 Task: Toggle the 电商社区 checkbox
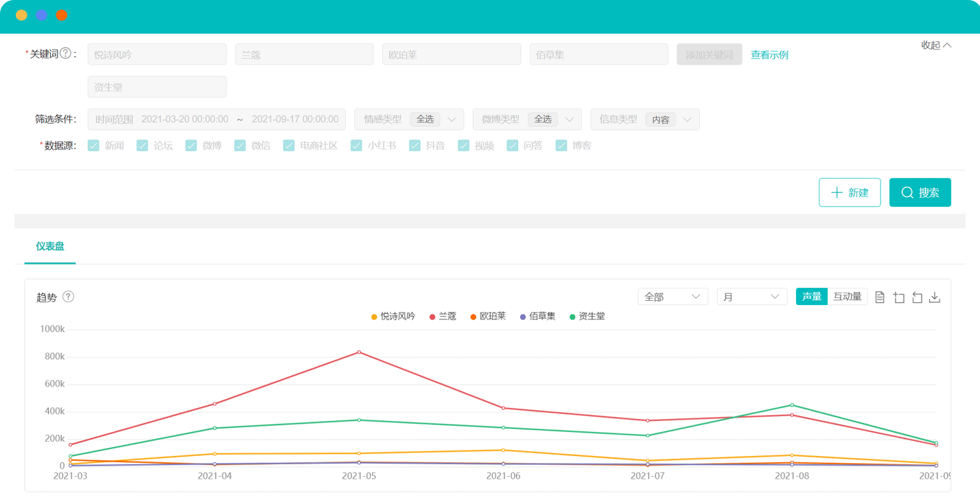point(288,146)
